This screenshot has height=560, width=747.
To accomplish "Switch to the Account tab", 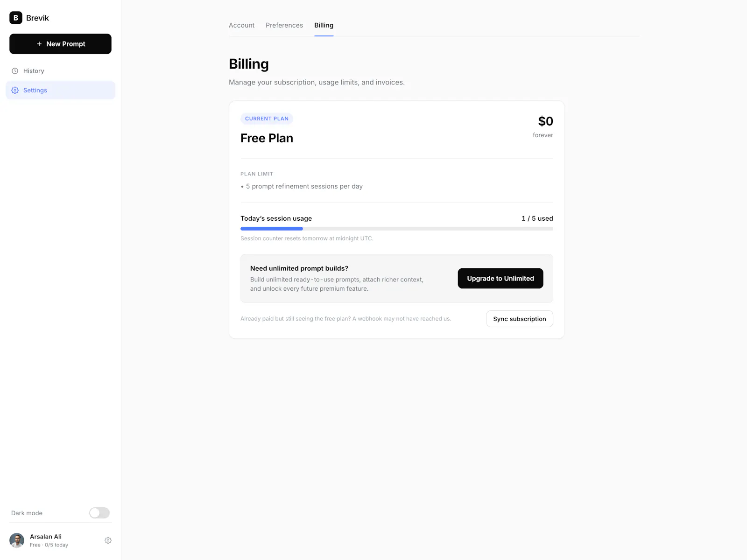I will click(241, 25).
